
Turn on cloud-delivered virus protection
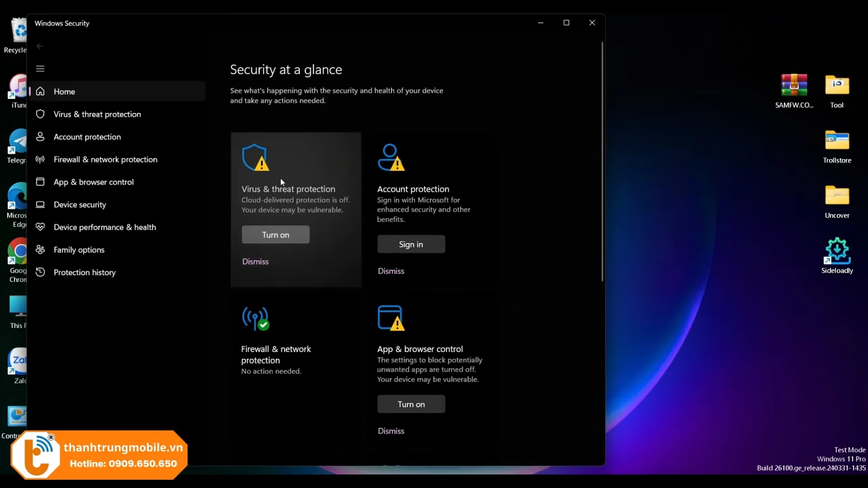click(x=275, y=235)
